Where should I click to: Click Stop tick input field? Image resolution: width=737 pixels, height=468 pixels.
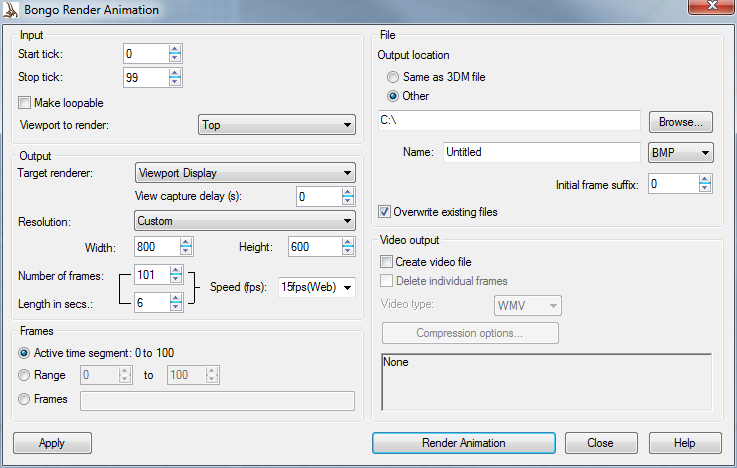[x=146, y=77]
